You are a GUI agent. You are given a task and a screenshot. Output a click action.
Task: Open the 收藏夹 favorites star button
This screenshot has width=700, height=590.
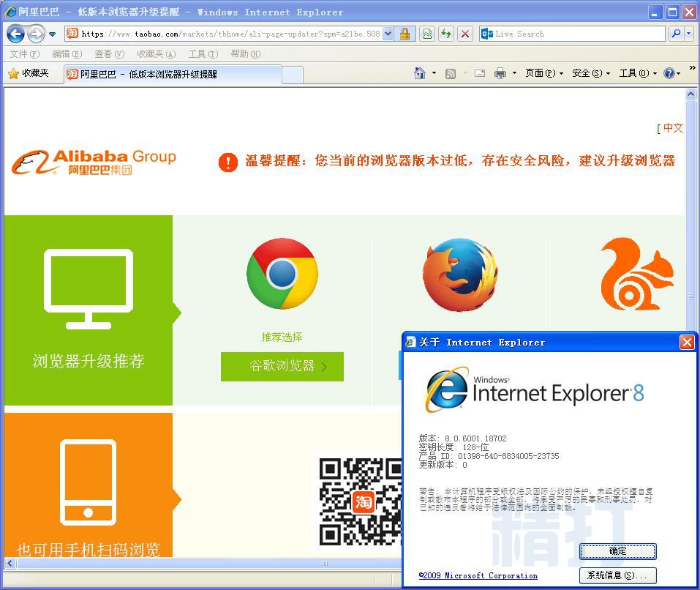click(28, 73)
